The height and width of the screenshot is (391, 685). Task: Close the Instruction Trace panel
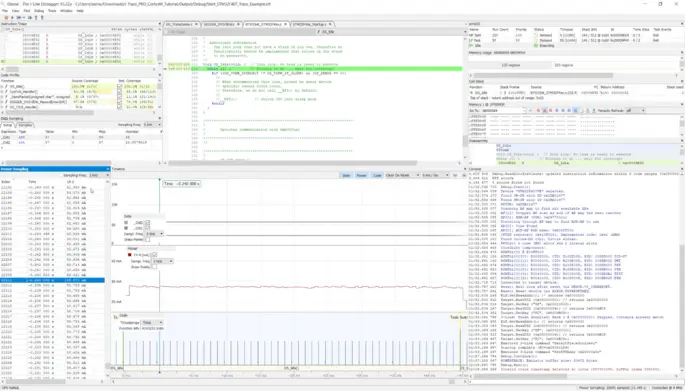(159, 24)
